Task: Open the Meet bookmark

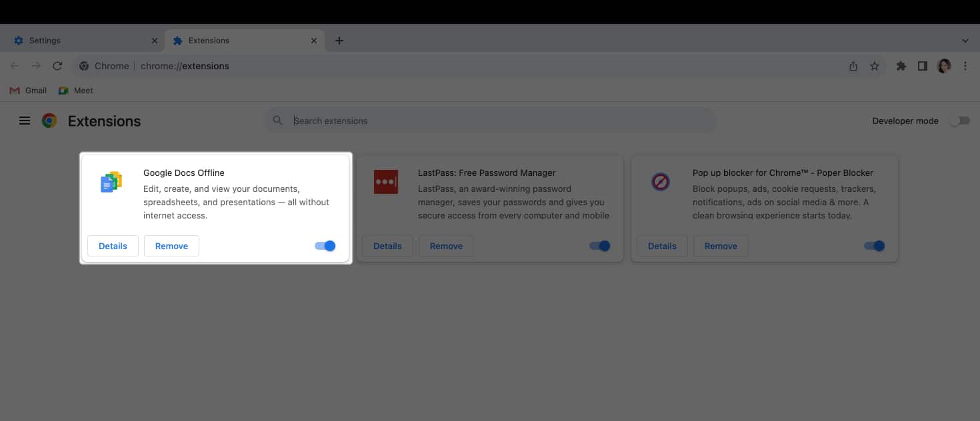Action: tap(75, 91)
